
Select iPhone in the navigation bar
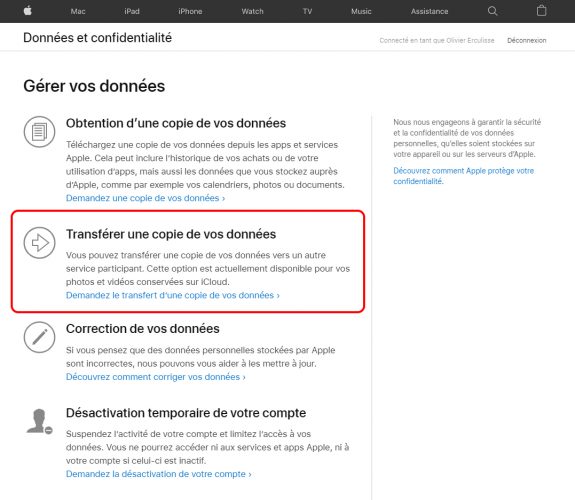190,11
